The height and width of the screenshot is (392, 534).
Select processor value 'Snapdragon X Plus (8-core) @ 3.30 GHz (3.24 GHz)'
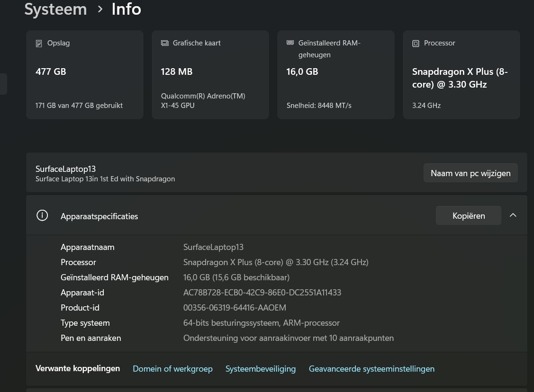click(276, 262)
